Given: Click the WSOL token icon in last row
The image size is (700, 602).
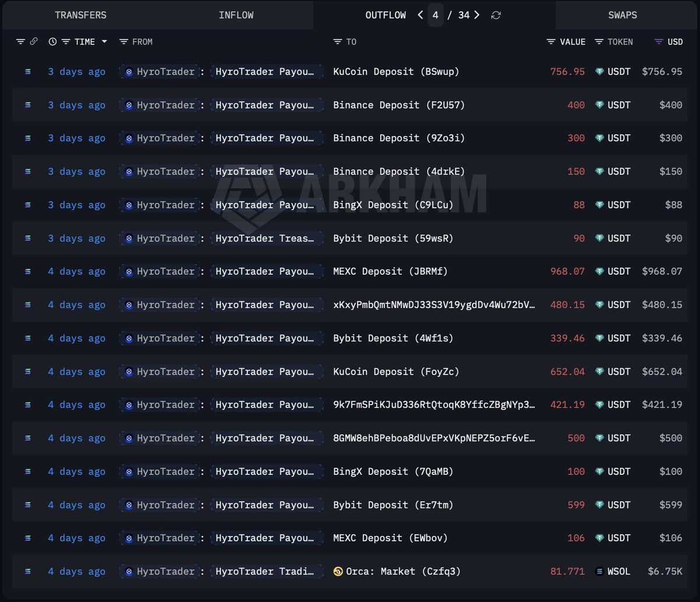Looking at the screenshot, I should pos(600,571).
